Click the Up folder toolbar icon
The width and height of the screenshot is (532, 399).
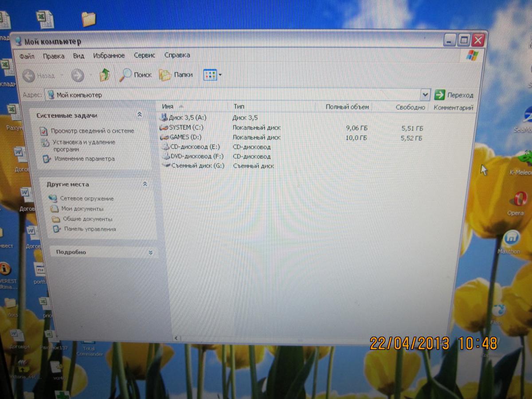(x=105, y=75)
